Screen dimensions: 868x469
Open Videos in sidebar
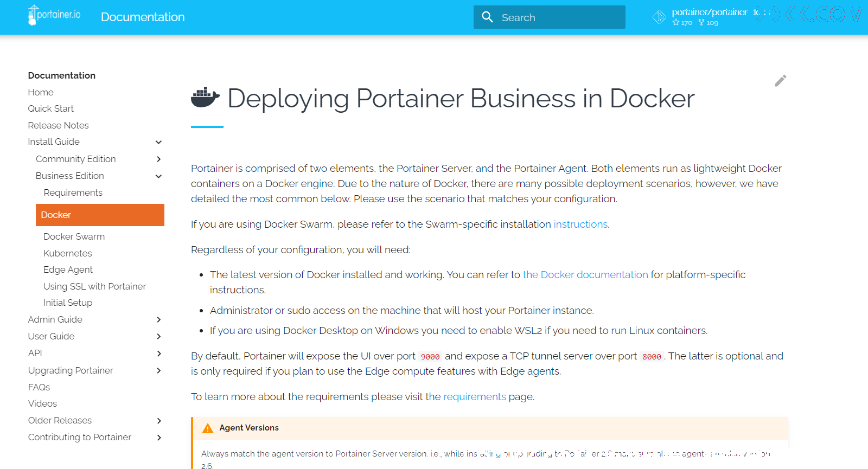coord(42,403)
